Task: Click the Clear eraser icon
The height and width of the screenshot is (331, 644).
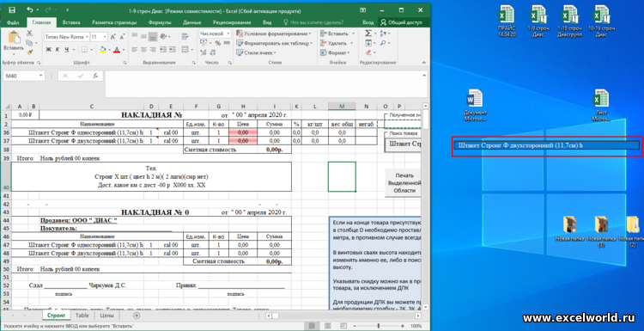Action: coord(368,52)
